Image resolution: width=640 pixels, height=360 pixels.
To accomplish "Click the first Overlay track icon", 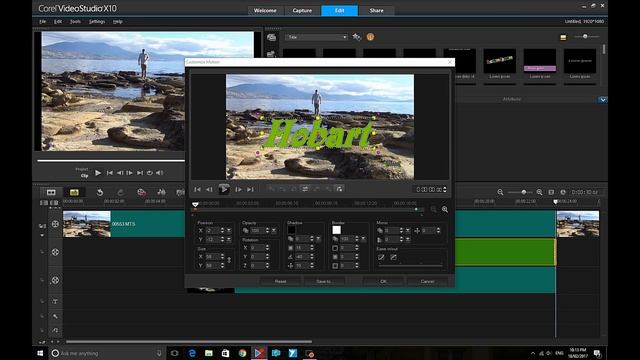I will (55, 252).
